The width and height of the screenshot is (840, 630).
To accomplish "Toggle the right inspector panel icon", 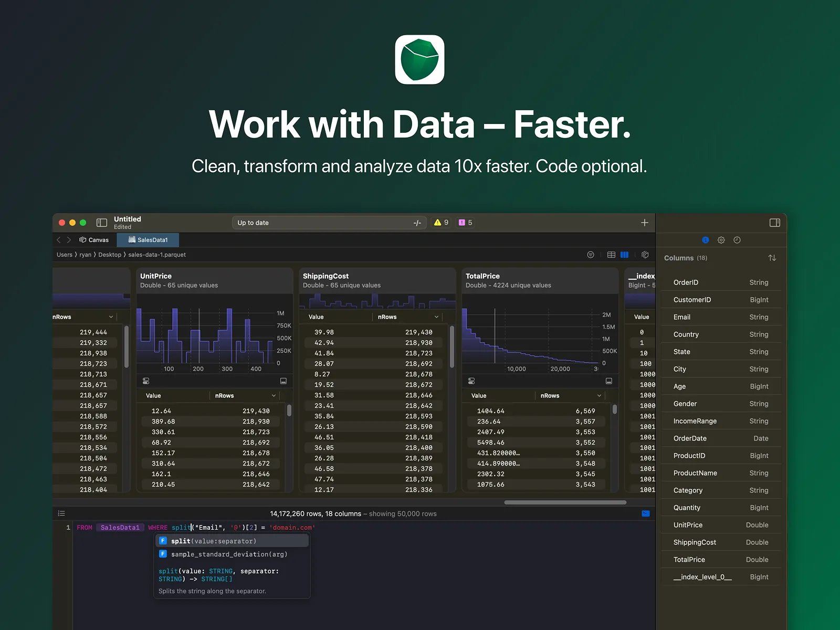I will 775,223.
